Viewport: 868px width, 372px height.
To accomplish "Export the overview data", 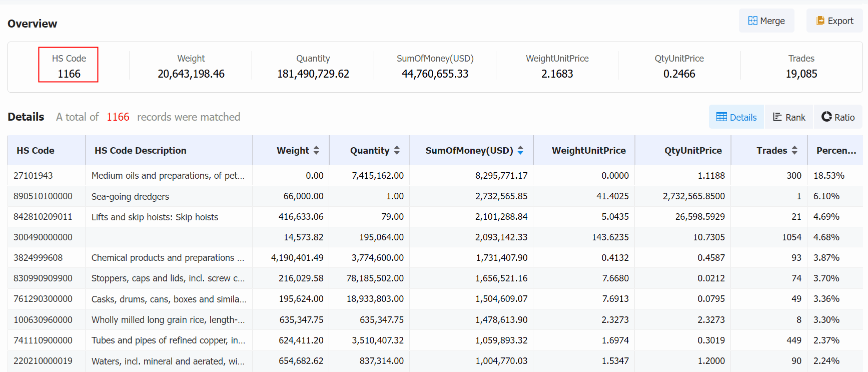I will click(834, 21).
